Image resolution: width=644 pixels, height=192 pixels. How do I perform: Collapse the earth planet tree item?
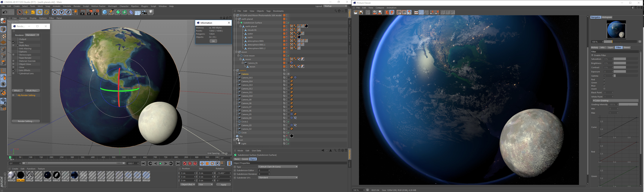[236, 19]
